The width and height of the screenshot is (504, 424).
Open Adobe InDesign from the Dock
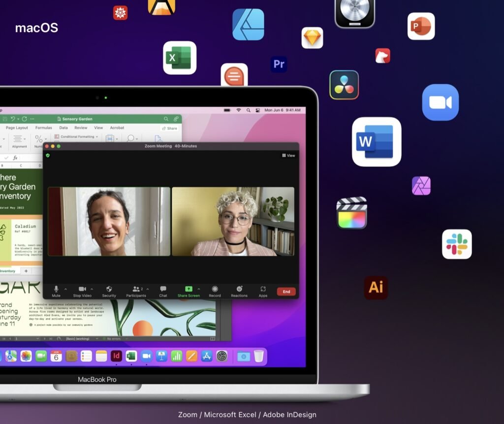[116, 356]
